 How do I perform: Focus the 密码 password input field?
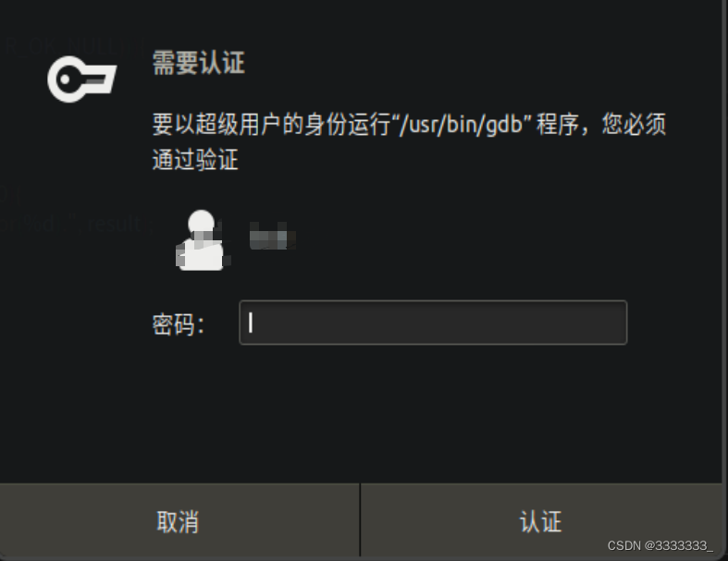tap(433, 323)
